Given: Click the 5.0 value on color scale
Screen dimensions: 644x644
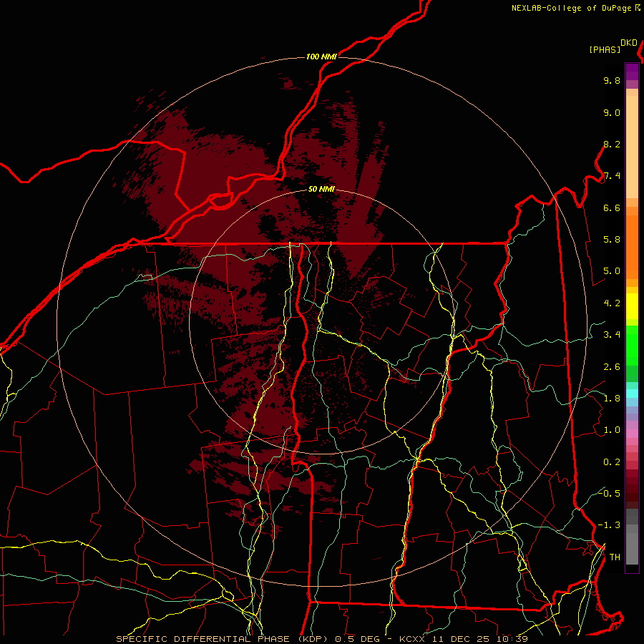Looking at the screenshot, I should 612,271.
